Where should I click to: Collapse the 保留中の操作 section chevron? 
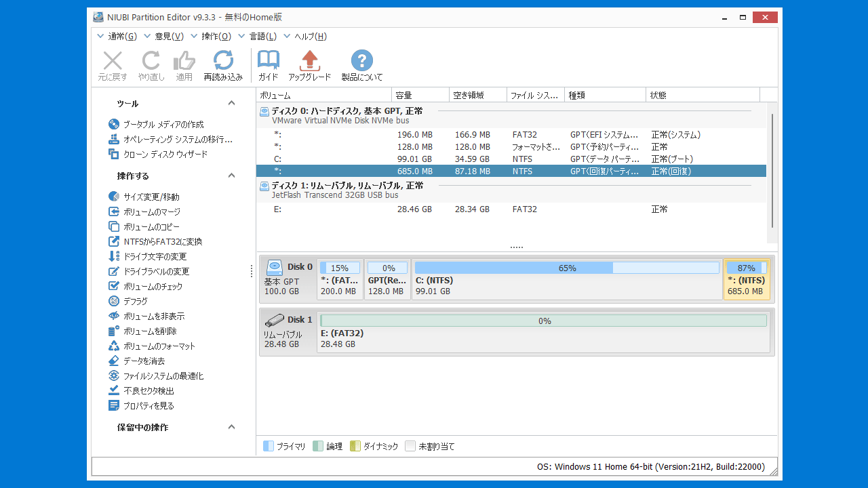click(231, 427)
